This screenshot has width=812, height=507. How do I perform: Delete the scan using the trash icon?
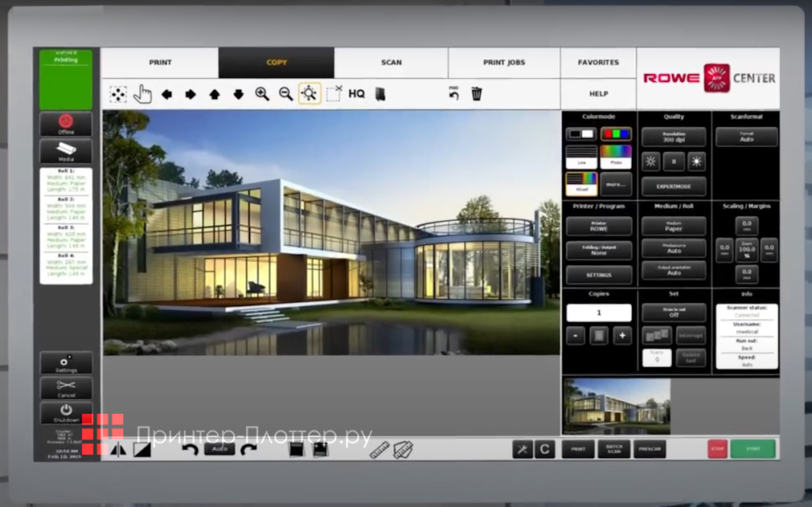click(476, 93)
